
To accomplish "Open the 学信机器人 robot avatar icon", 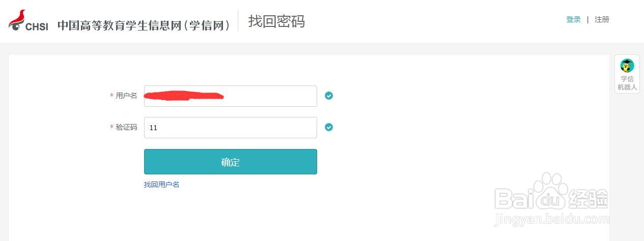I will 627,66.
